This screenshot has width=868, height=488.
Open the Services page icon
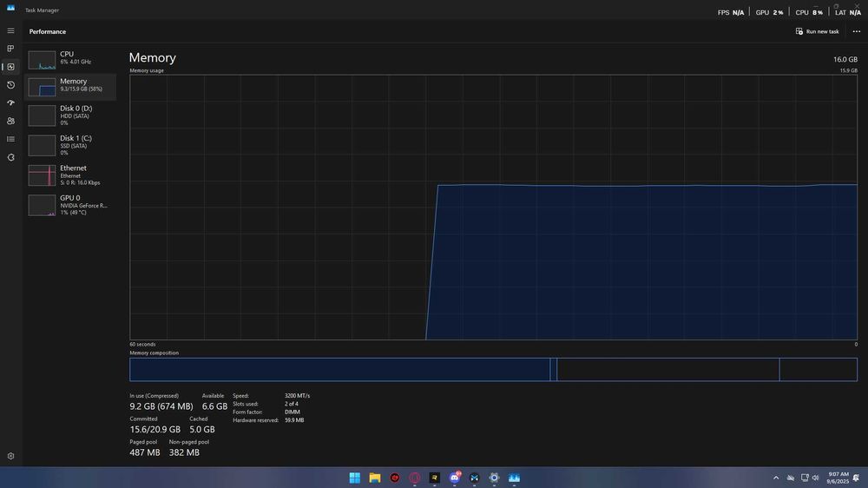(x=10, y=157)
